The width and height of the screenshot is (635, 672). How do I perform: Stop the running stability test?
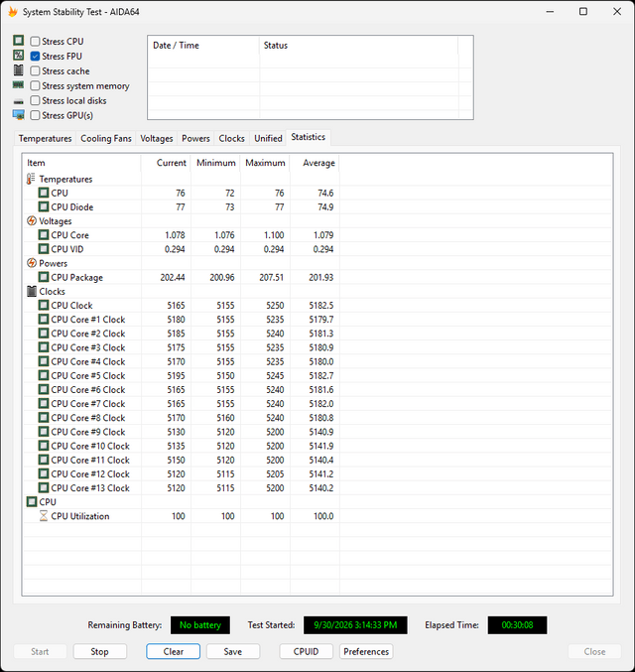click(x=100, y=651)
